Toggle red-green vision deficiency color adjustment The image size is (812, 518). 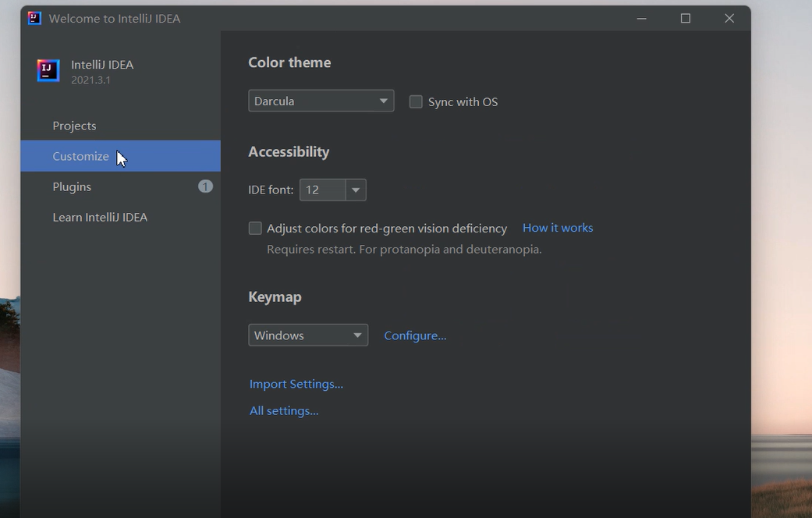255,228
